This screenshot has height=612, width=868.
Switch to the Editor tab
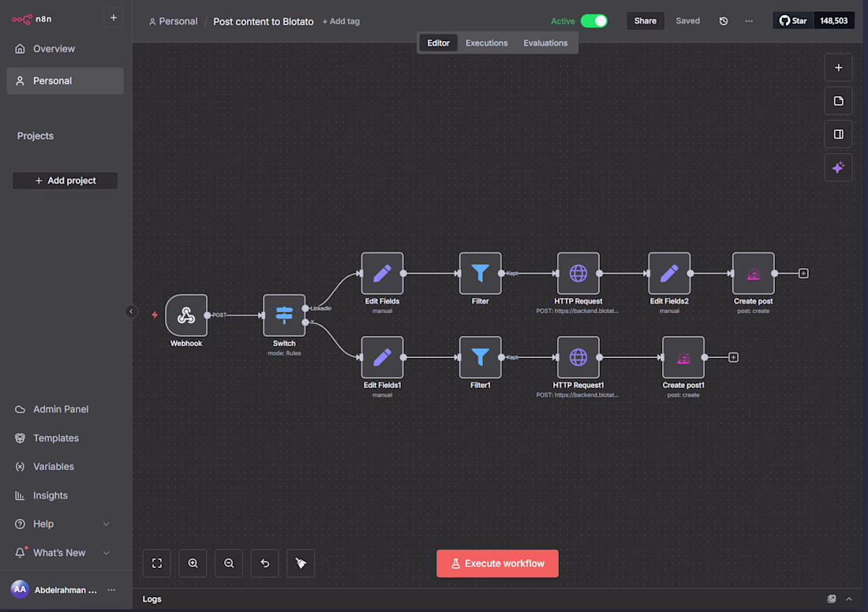tap(439, 43)
